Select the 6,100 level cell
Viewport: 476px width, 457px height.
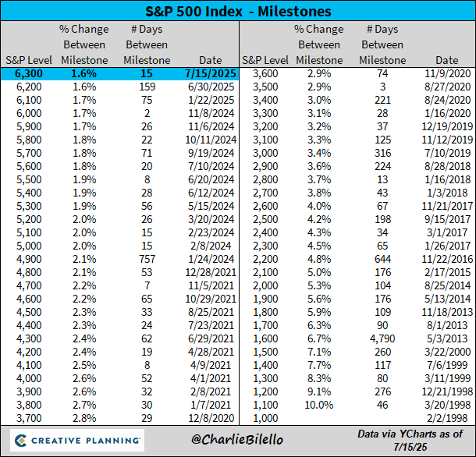tap(29, 100)
